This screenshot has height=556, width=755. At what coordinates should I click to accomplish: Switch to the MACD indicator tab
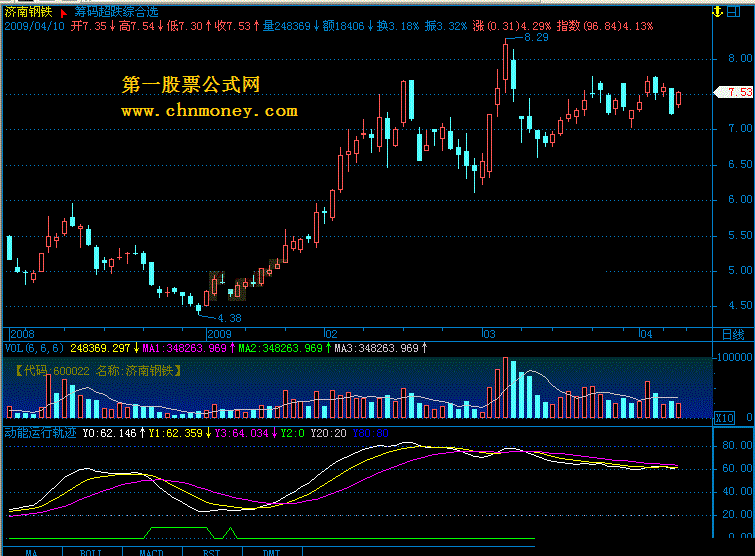152,552
